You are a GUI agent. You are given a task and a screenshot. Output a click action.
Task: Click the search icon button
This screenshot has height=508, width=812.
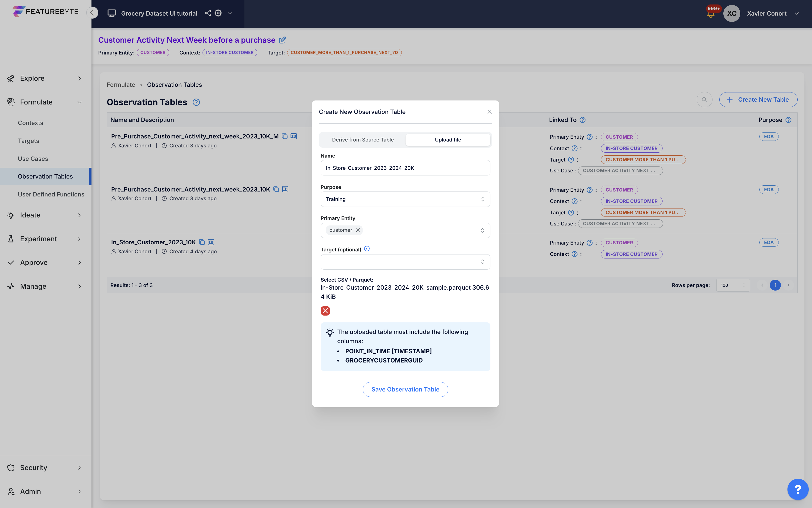pos(704,100)
